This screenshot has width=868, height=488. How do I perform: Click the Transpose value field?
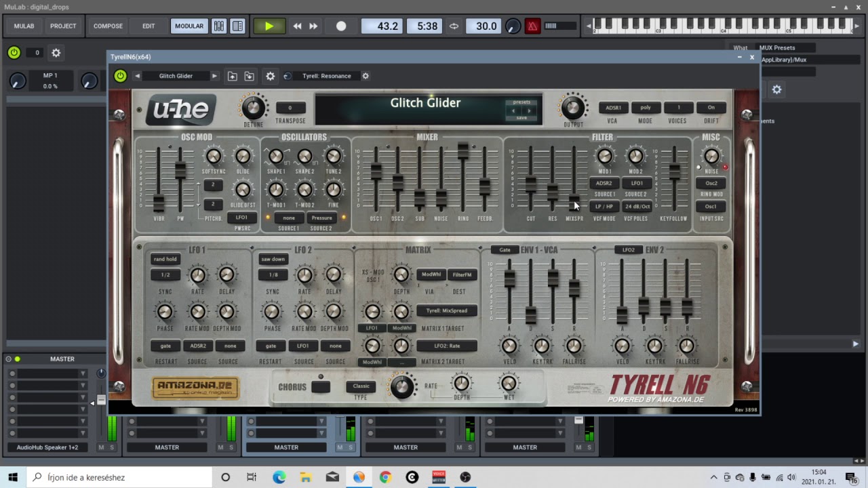coord(290,108)
